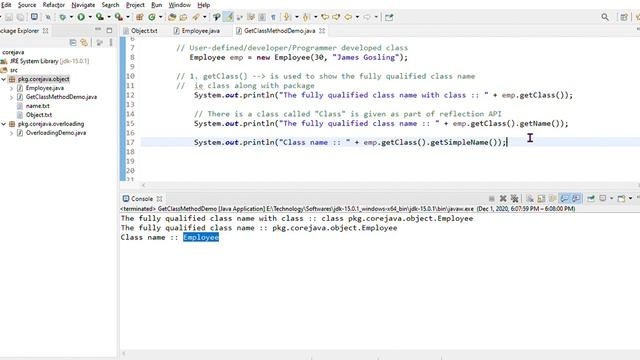Click the Clear Console icon
Image resolution: width=640 pixels, height=360 pixels.
coord(530,198)
